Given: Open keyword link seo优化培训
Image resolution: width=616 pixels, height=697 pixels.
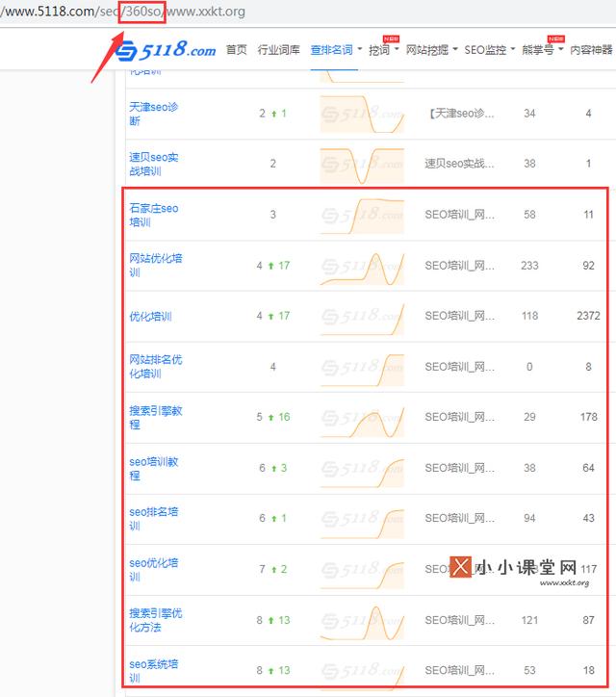Looking at the screenshot, I should coord(153,569).
